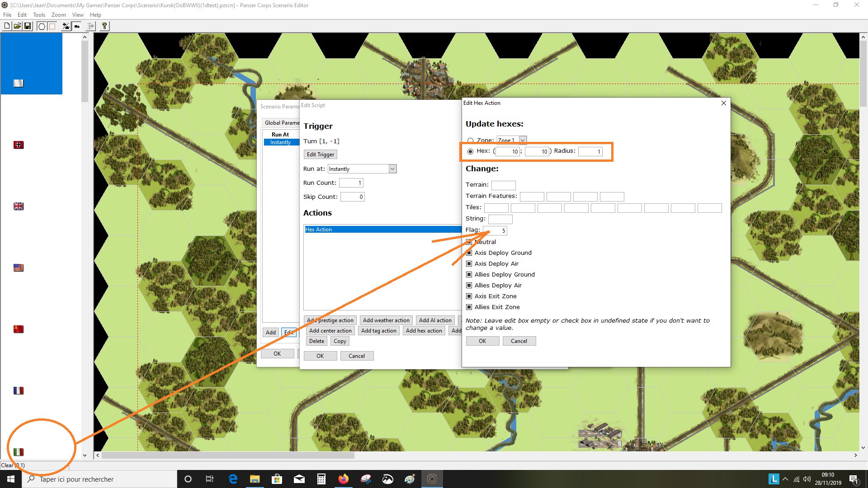Expand the Run at Instantly dropdown
Screen dimensions: 868x488
(x=392, y=169)
